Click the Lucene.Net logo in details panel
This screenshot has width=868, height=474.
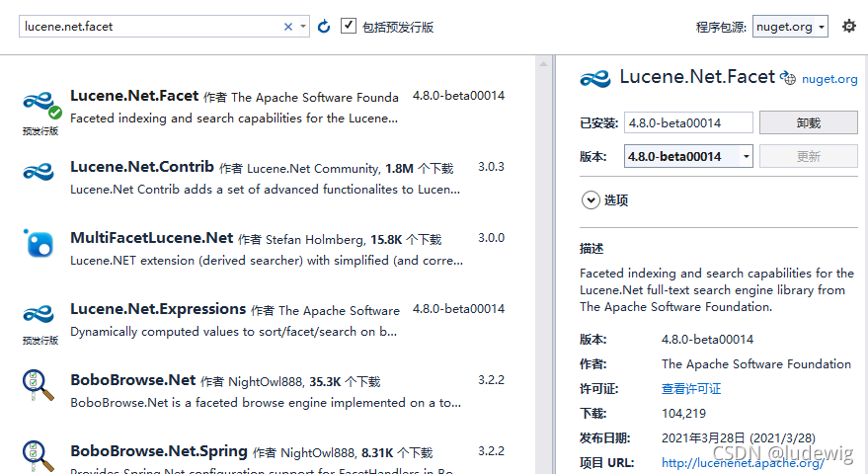tap(595, 79)
